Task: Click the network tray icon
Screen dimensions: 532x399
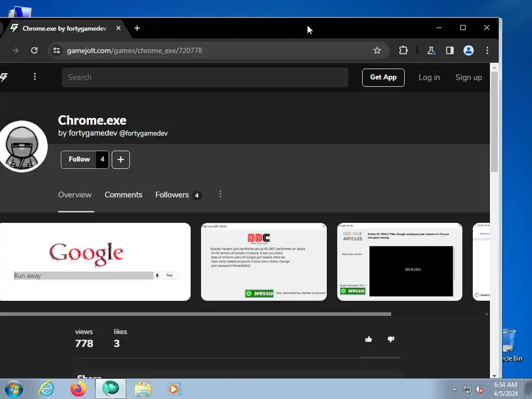Action: pyautogui.click(x=467, y=390)
